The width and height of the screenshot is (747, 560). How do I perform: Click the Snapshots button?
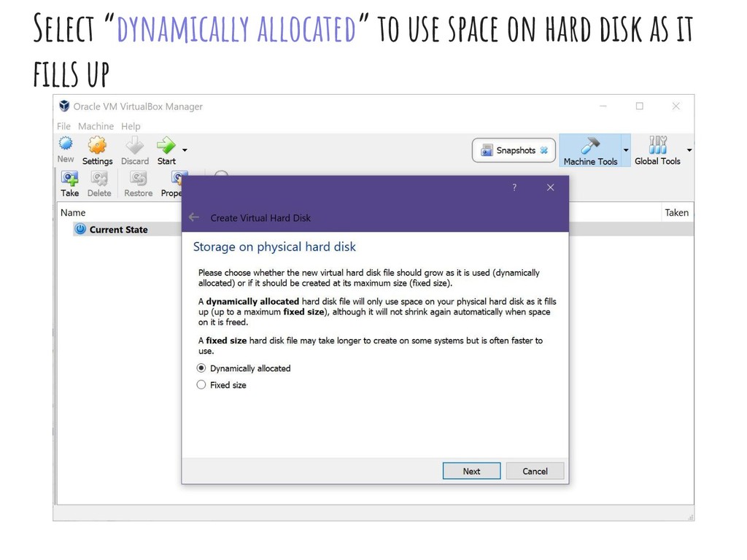tap(514, 150)
